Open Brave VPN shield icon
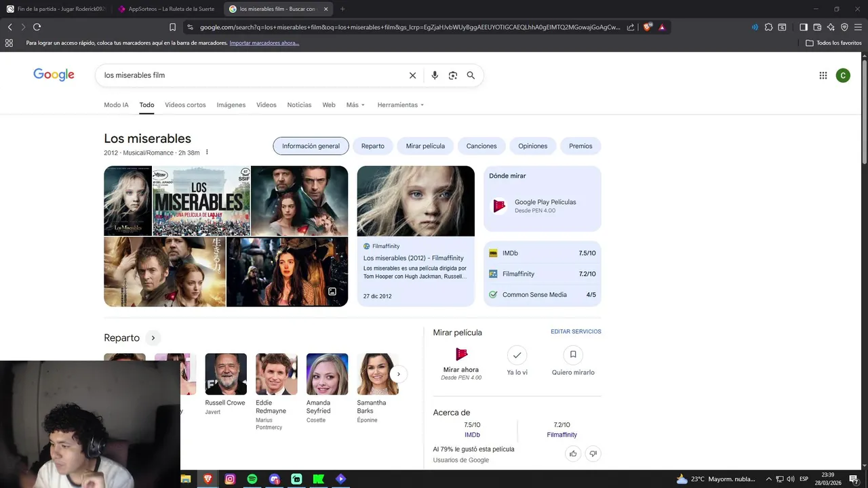Viewport: 868px width, 488px height. pos(844,27)
